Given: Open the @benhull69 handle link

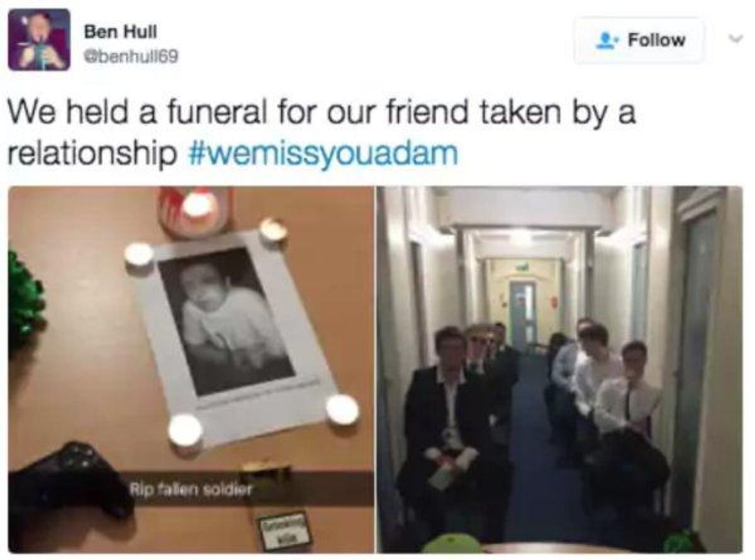Looking at the screenshot, I should tap(131, 57).
